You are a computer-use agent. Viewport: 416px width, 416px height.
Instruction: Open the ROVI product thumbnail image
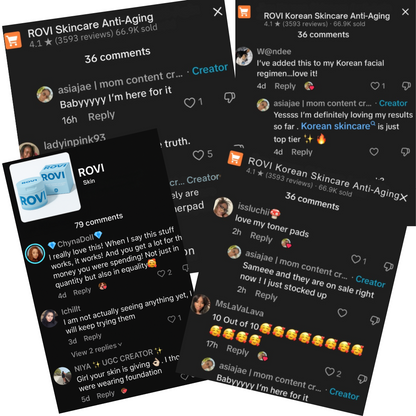click(45, 187)
